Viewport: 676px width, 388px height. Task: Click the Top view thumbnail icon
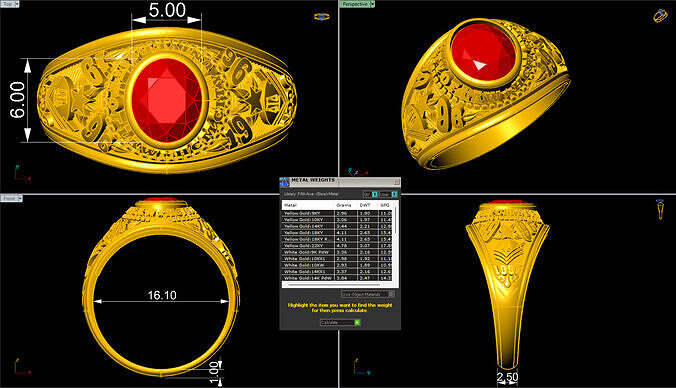(x=322, y=17)
